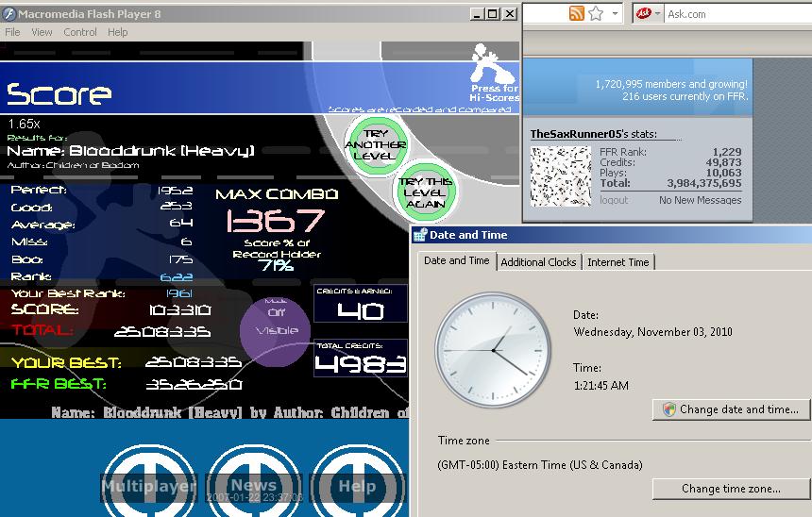Switch to the Additional Clocks tab

pos(538,262)
